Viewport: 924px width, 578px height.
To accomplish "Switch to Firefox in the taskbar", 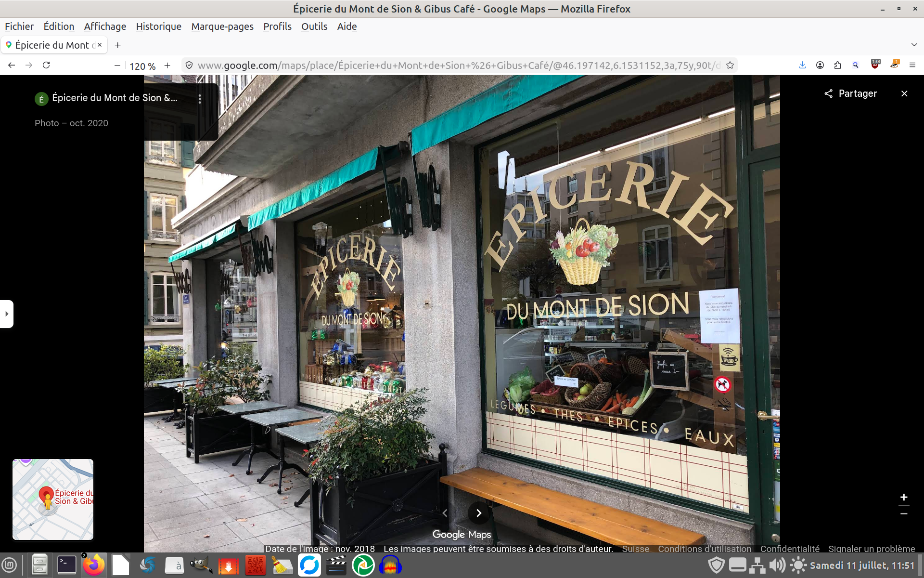I will coord(94,565).
